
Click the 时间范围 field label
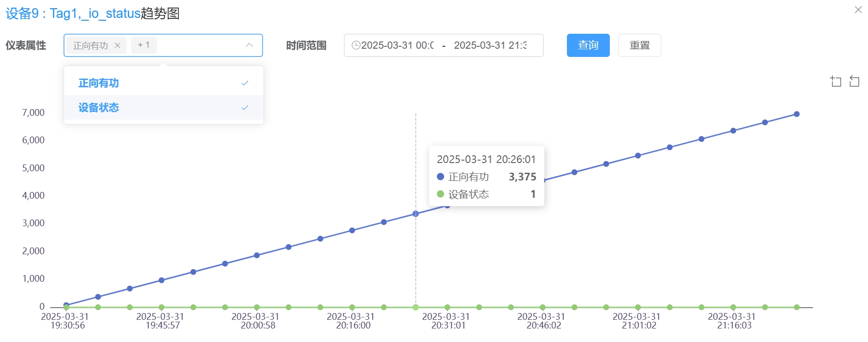(x=306, y=45)
